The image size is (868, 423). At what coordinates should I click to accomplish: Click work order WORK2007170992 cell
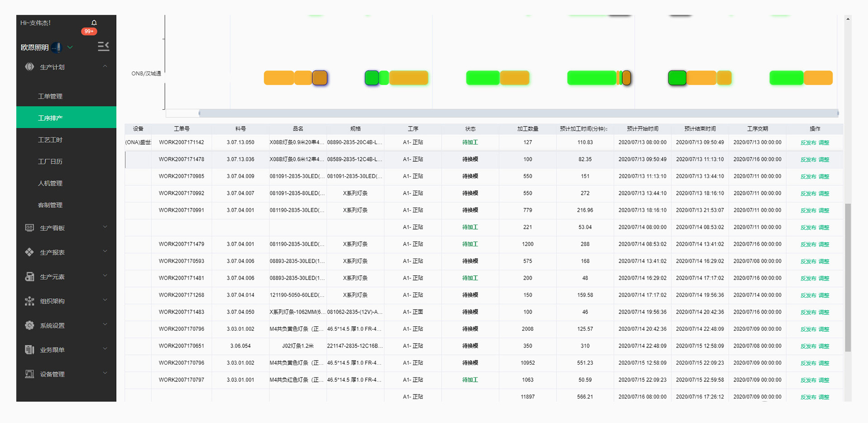181,193
